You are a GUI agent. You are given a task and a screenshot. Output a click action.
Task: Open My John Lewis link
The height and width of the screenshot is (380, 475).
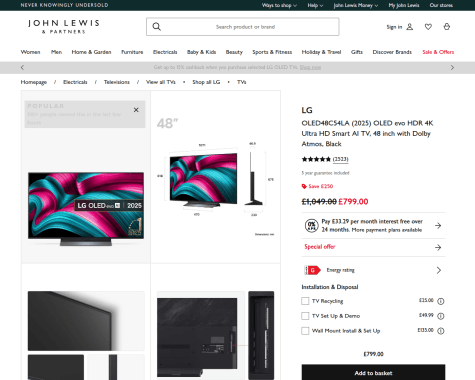[x=404, y=5]
